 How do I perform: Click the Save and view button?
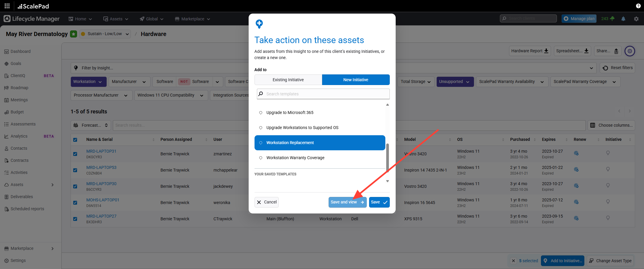pos(347,202)
